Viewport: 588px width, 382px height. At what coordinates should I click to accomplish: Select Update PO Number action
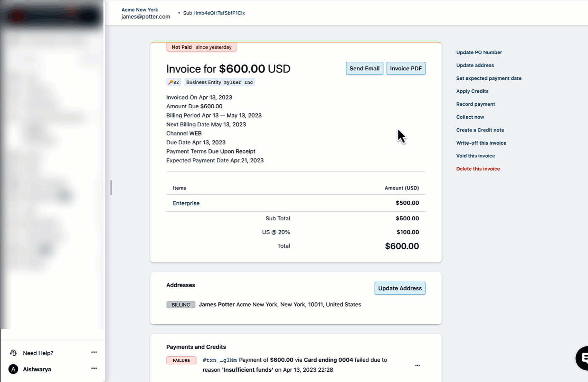[x=479, y=52]
